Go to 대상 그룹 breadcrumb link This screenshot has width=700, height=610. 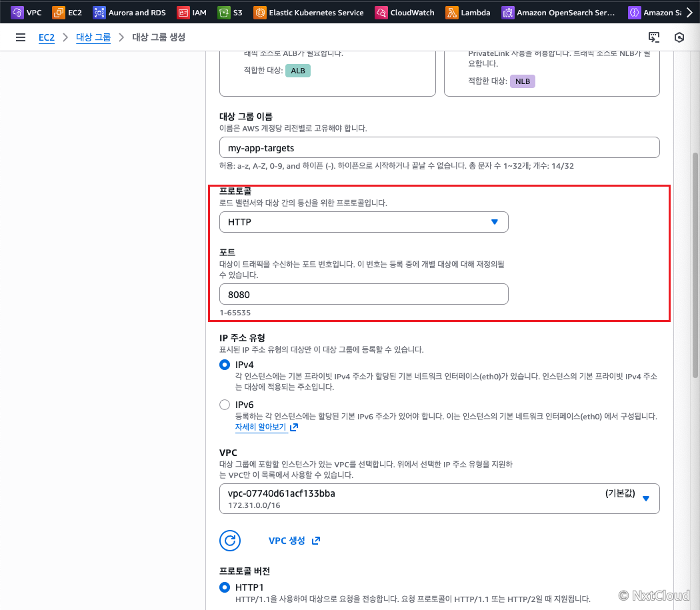tap(93, 37)
